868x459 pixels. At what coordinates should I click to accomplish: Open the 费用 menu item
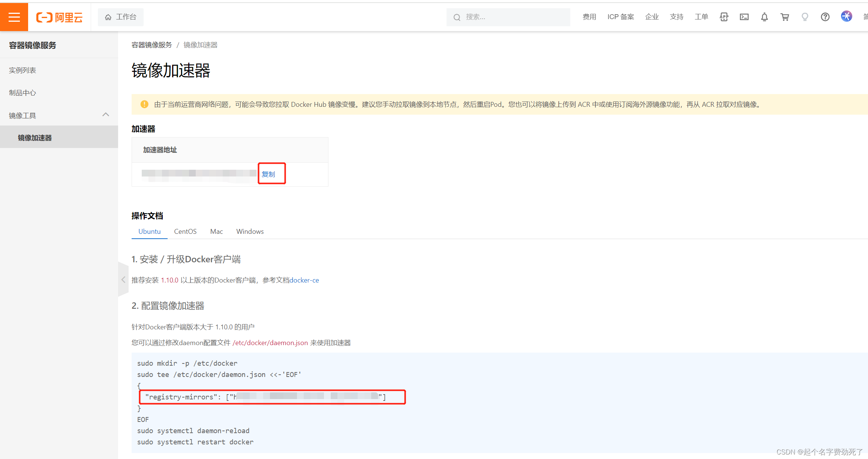[x=589, y=17]
